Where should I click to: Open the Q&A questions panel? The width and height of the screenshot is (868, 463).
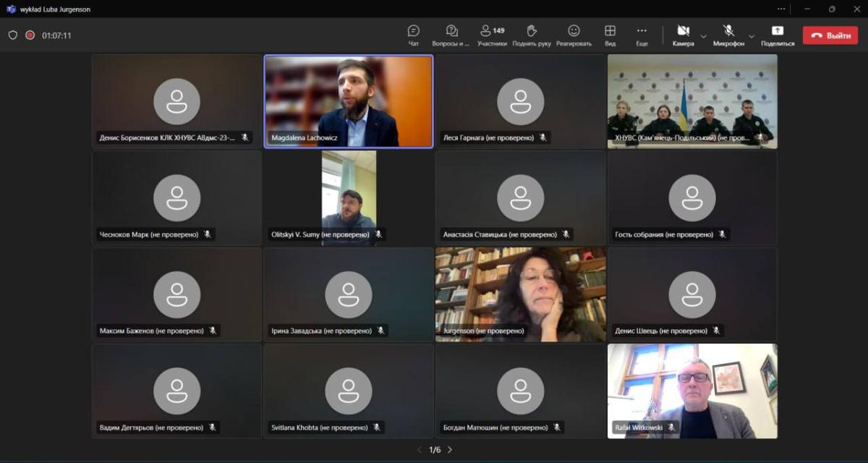[451, 35]
